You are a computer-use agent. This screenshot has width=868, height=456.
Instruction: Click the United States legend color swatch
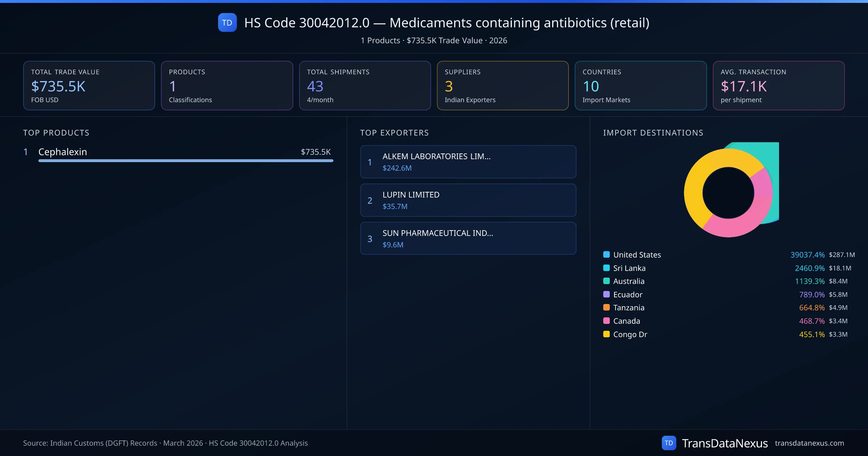click(x=607, y=254)
